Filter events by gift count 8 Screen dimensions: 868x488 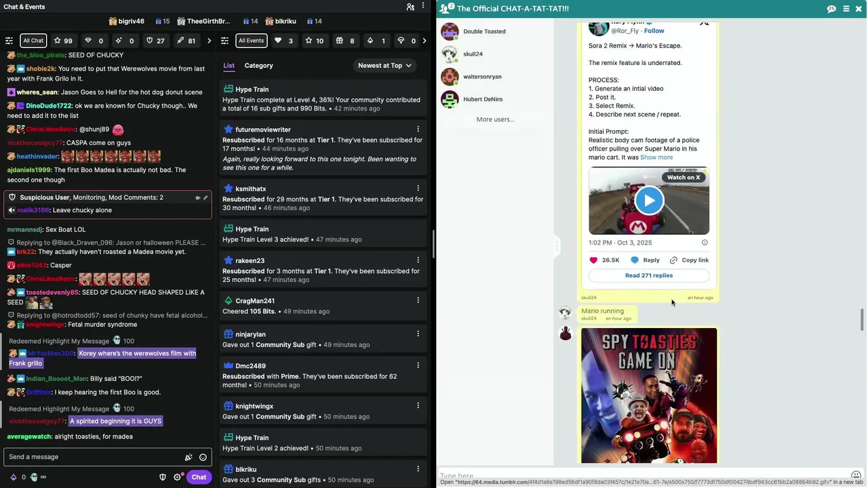345,41
